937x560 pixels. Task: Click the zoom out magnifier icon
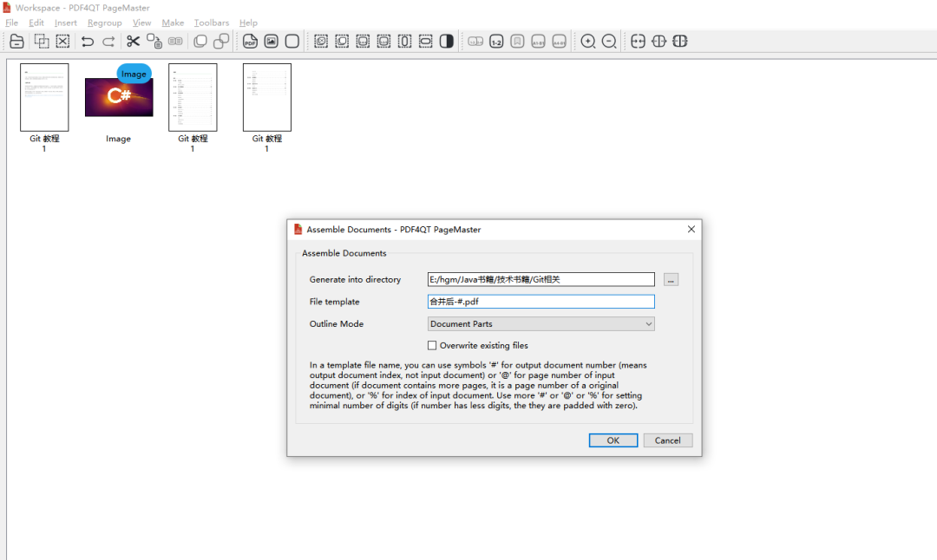point(609,42)
